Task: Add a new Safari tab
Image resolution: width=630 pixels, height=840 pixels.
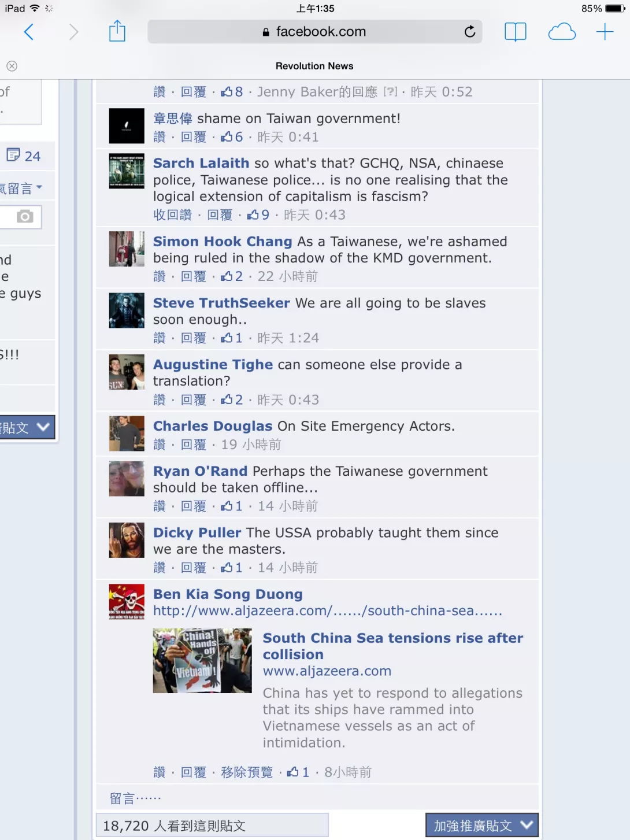Action: 605,32
